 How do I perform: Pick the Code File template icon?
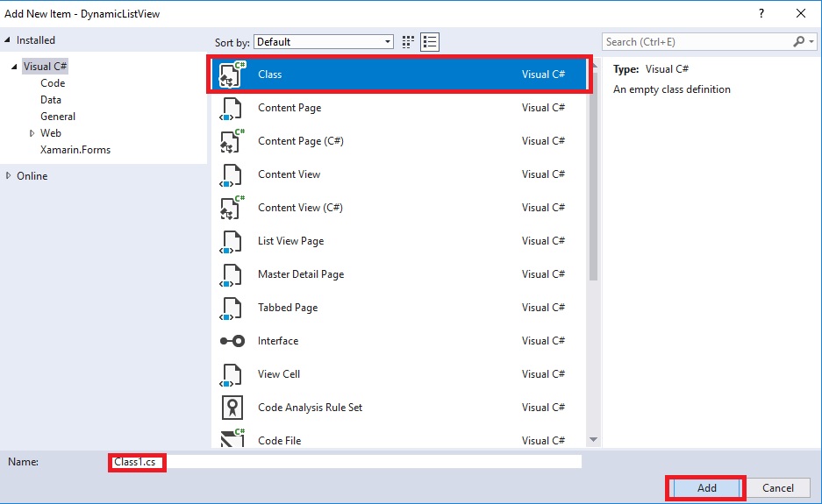pos(232,438)
